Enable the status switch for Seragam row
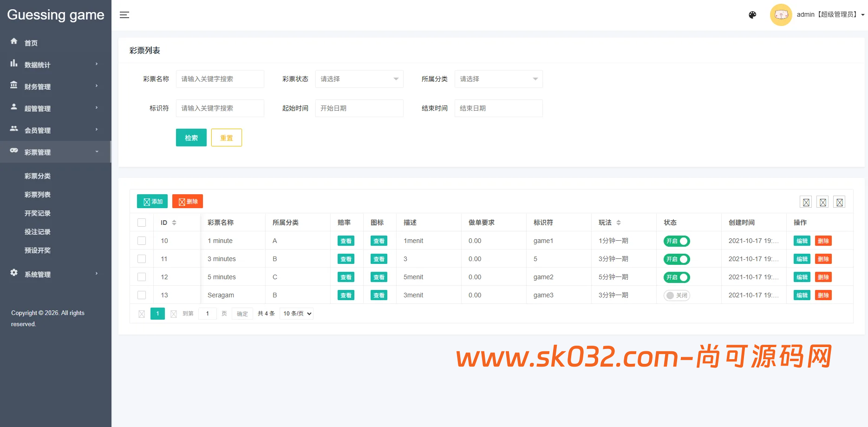Image resolution: width=868 pixels, height=427 pixels. coord(677,296)
